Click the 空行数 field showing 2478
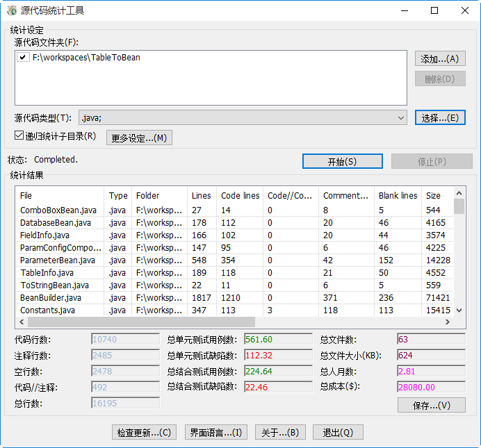 pos(126,371)
